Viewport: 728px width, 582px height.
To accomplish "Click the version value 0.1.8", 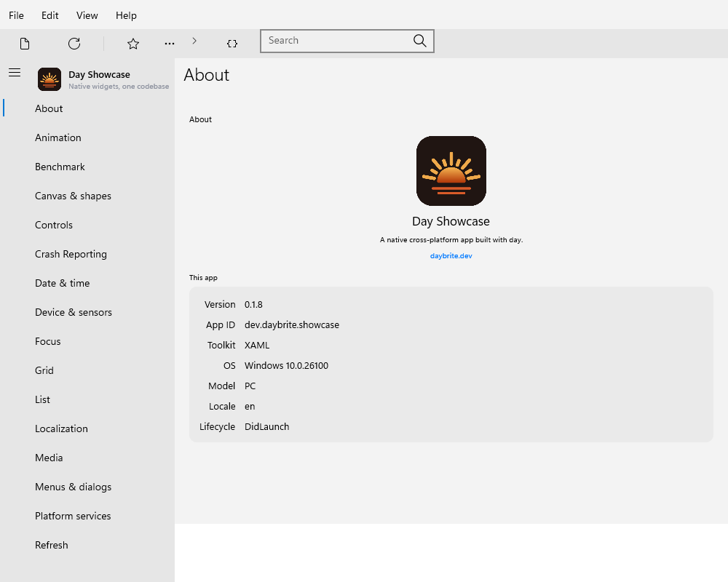I will click(x=253, y=305).
